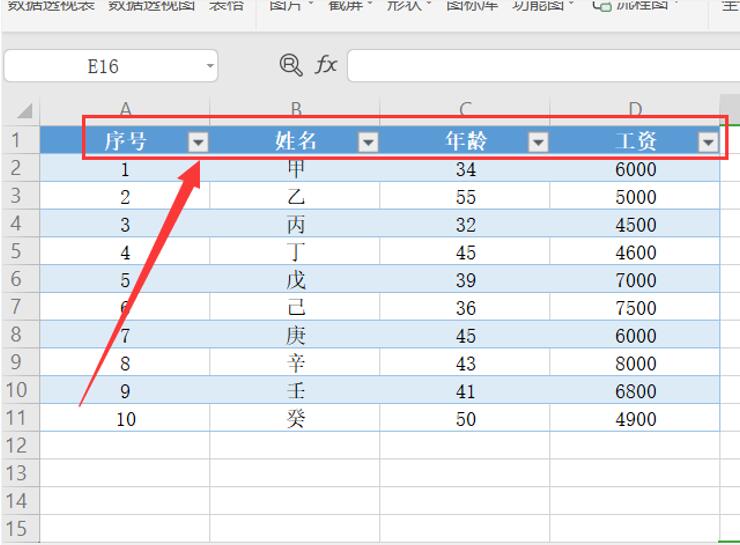Select the age cell with 32
The width and height of the screenshot is (740, 545).
[x=465, y=224]
